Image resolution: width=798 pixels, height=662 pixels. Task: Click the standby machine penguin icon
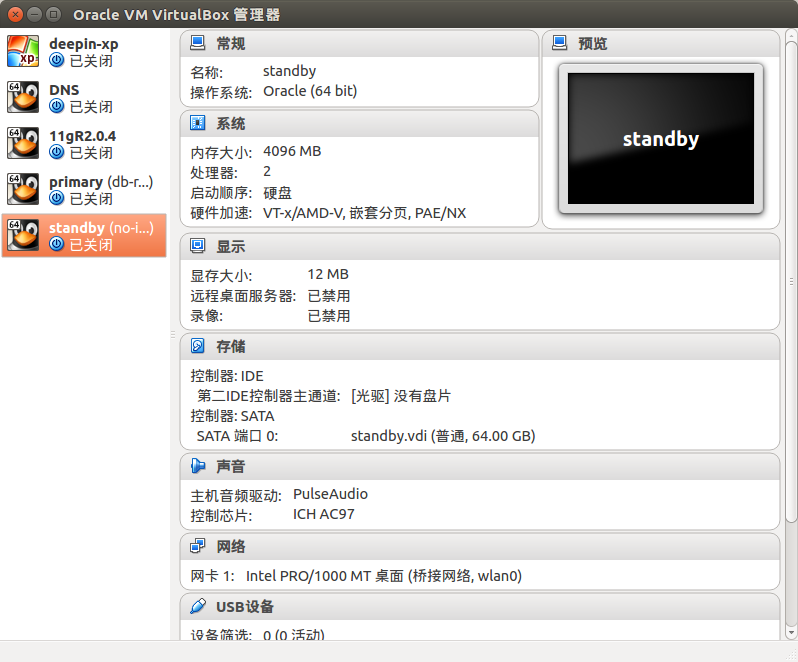pyautogui.click(x=23, y=235)
